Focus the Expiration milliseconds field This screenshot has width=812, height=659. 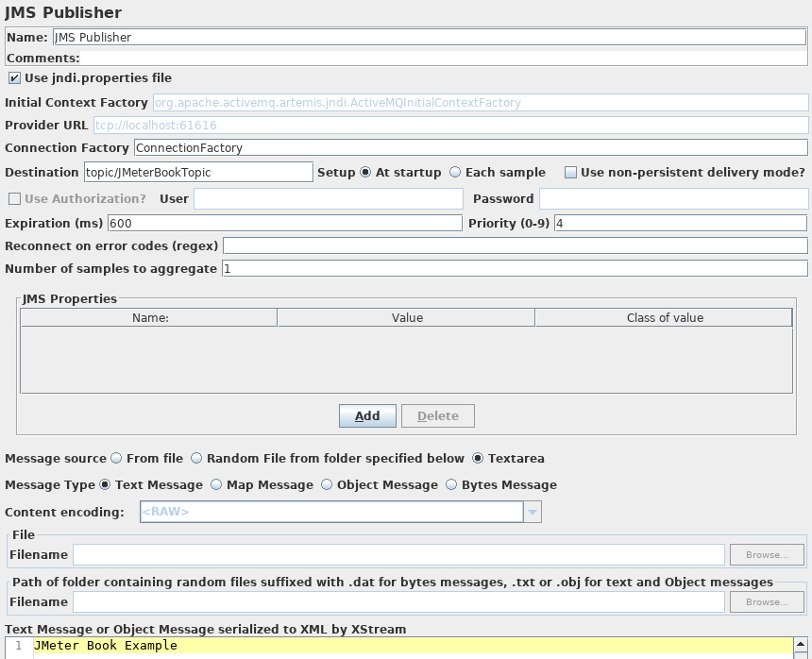[x=283, y=223]
